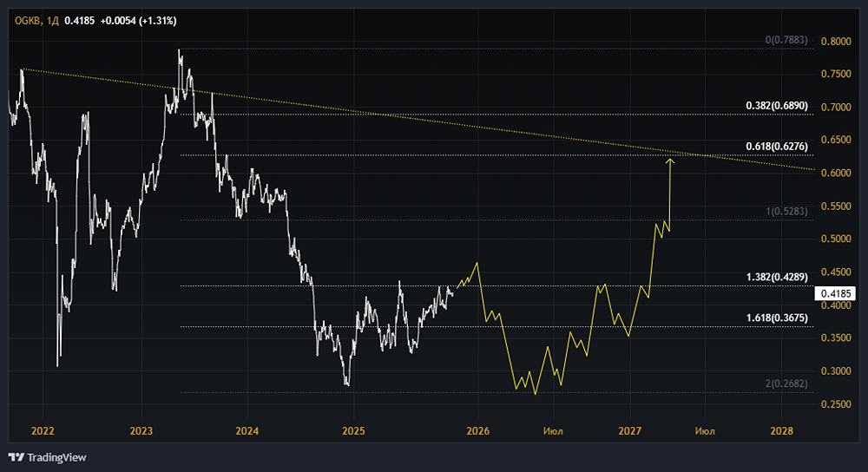Click the OGKB ticker symbol
This screenshot has width=868, height=472.
27,21
